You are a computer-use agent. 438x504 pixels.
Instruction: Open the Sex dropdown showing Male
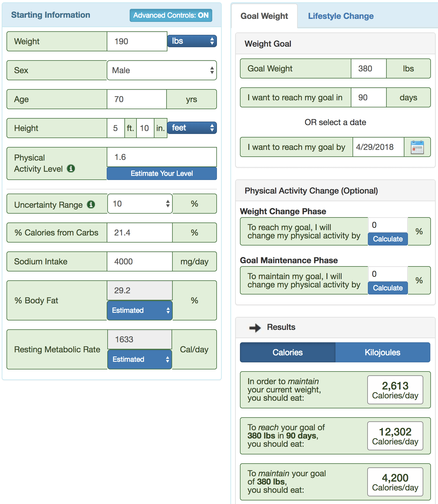coord(162,70)
